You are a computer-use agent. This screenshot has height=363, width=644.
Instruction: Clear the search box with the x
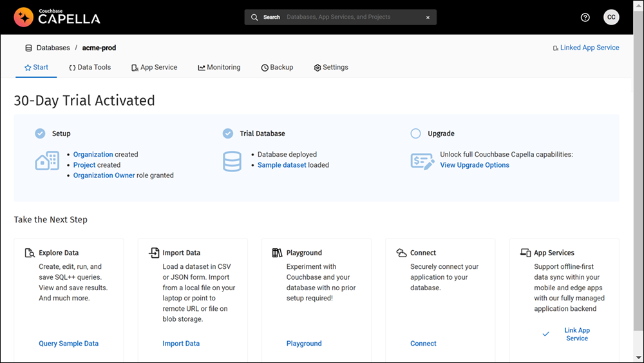coord(428,17)
